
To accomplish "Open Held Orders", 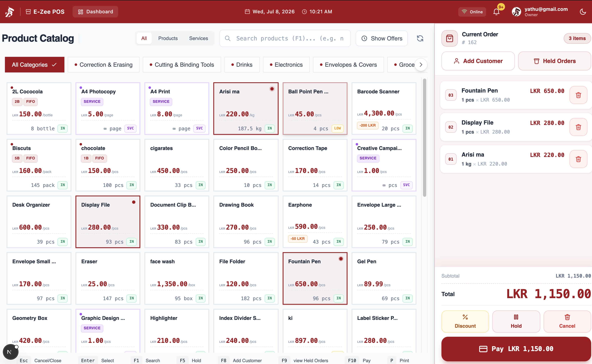I will [x=554, y=61].
